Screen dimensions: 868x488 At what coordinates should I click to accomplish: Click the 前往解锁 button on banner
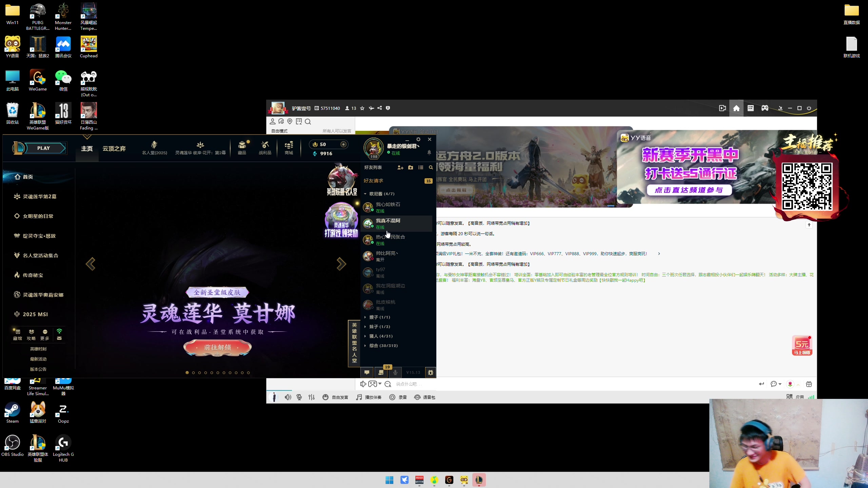[x=217, y=348]
